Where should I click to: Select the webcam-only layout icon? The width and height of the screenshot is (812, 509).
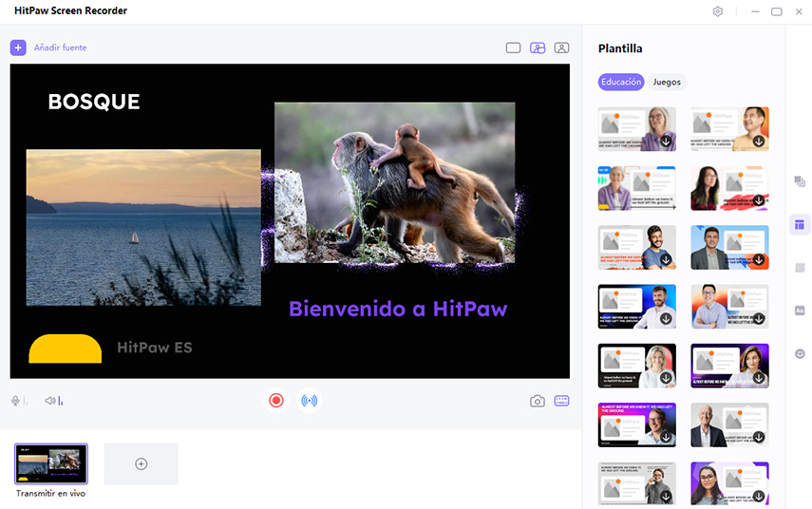click(562, 48)
